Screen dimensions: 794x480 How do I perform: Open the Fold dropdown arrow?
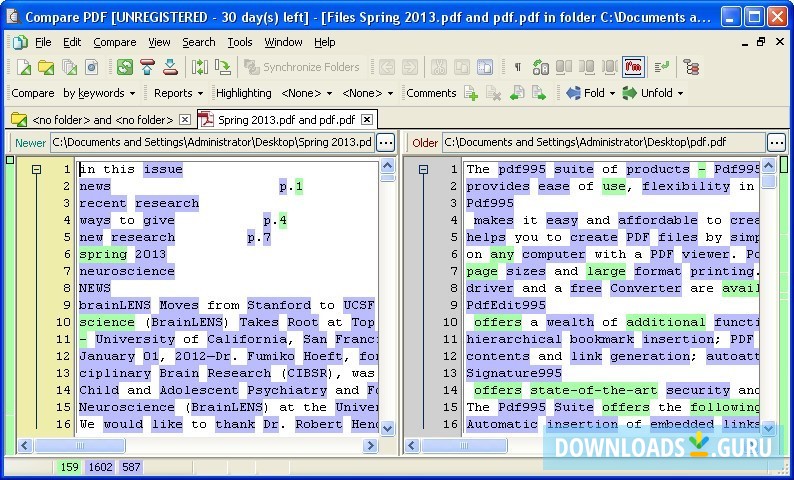612,94
